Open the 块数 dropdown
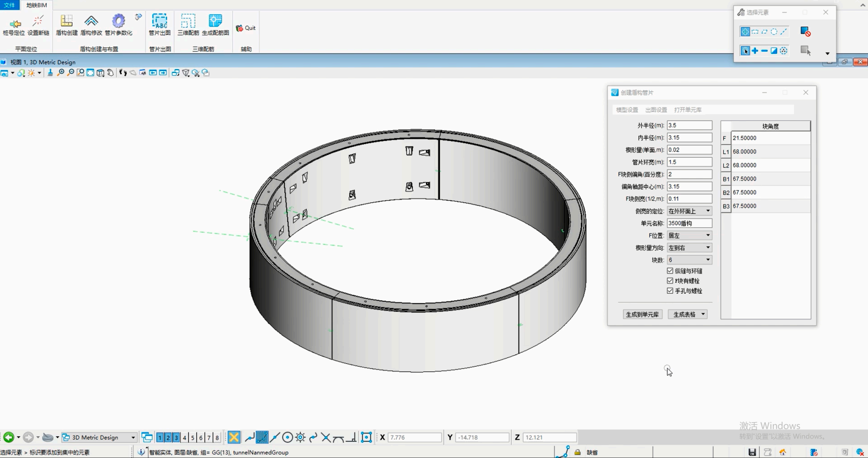 click(708, 260)
